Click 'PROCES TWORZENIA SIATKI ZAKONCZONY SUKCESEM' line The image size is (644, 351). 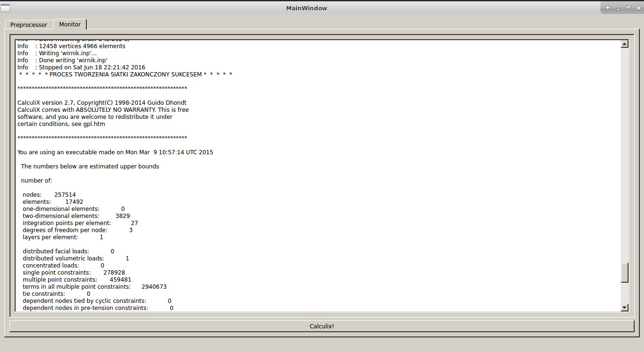point(125,75)
